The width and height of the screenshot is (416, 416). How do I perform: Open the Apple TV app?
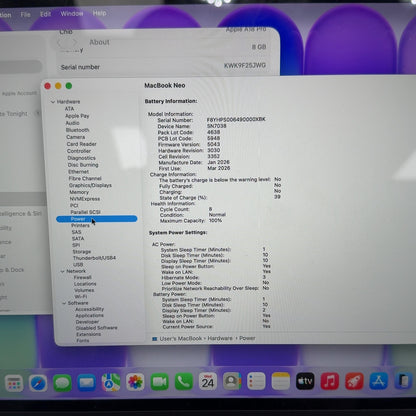(305, 381)
